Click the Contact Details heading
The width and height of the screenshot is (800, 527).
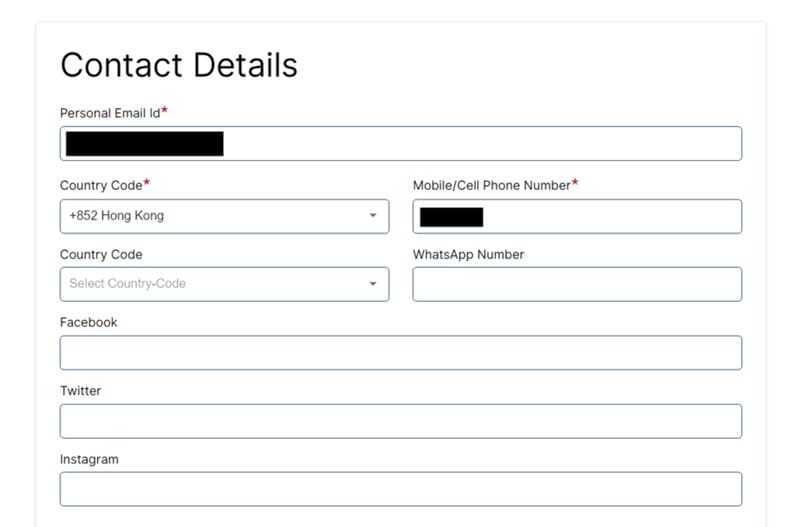click(x=179, y=65)
